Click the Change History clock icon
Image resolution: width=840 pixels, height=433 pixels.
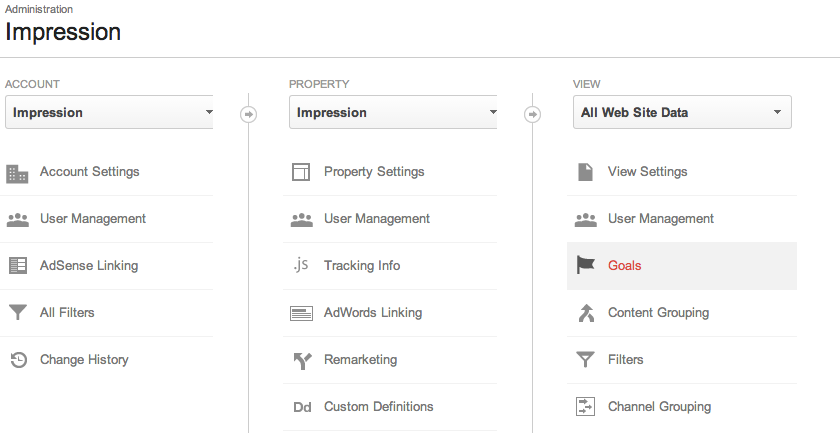(17, 360)
